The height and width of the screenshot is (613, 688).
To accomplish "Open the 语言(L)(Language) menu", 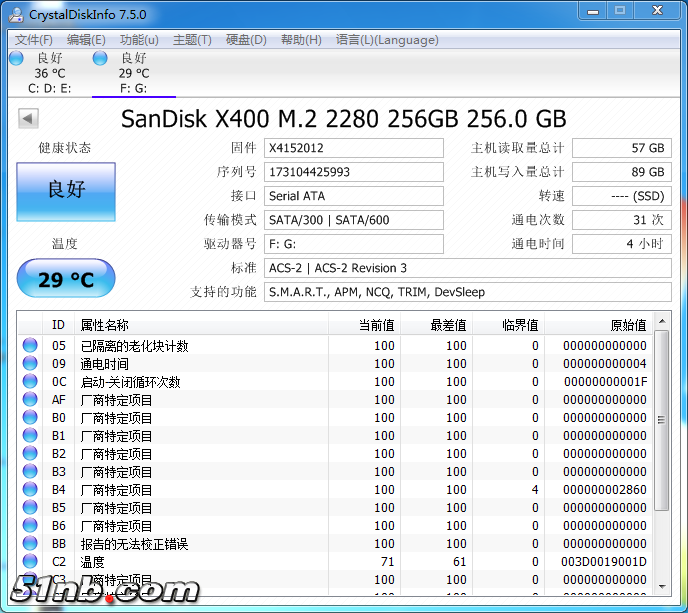I will (x=387, y=40).
